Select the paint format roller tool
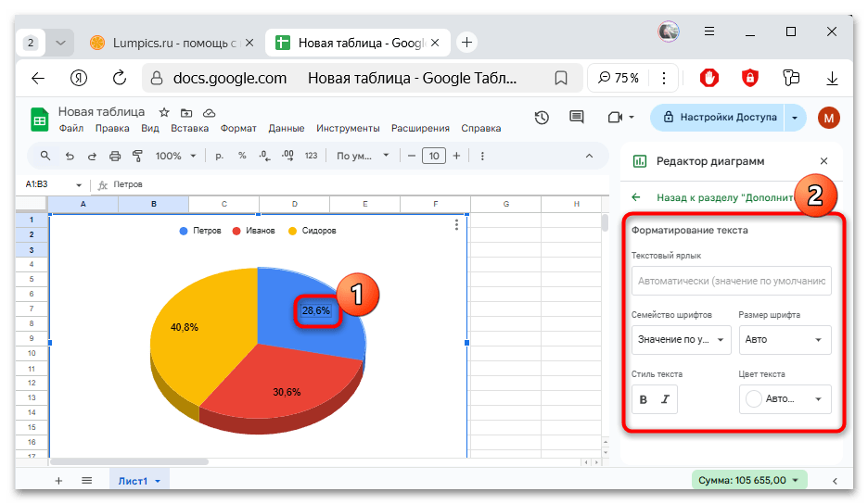The width and height of the screenshot is (868, 504). pyautogui.click(x=138, y=156)
